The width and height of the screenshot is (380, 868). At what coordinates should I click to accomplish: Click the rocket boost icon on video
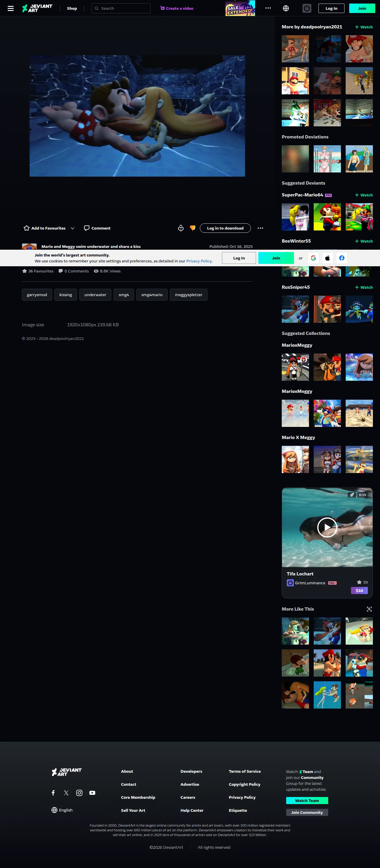352,495
